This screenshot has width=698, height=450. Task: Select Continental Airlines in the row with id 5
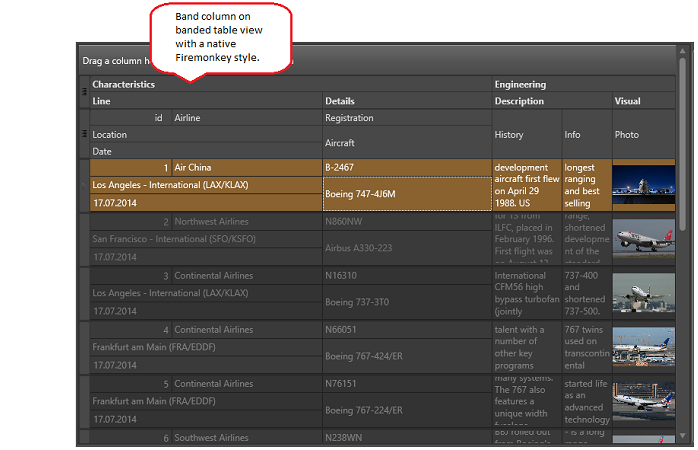(247, 384)
